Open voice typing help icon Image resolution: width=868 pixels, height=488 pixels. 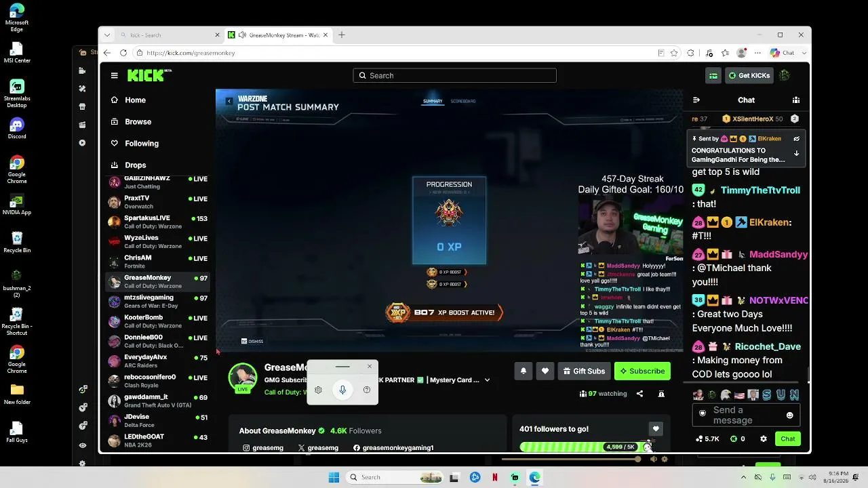367,390
